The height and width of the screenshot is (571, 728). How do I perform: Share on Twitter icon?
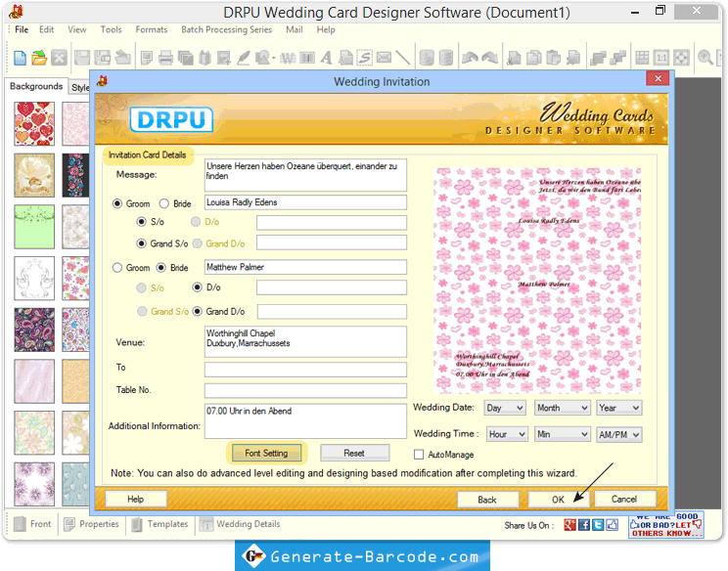[x=598, y=525]
